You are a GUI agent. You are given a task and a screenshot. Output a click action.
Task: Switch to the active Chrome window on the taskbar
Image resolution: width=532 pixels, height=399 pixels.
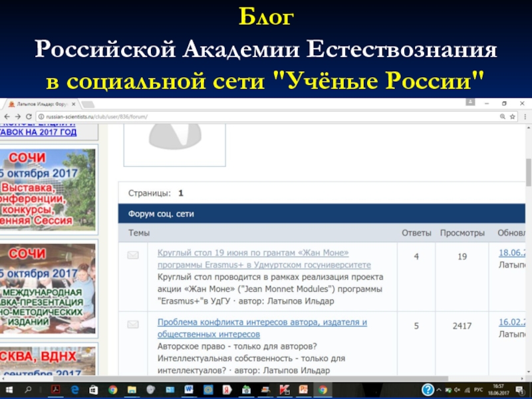point(323,390)
